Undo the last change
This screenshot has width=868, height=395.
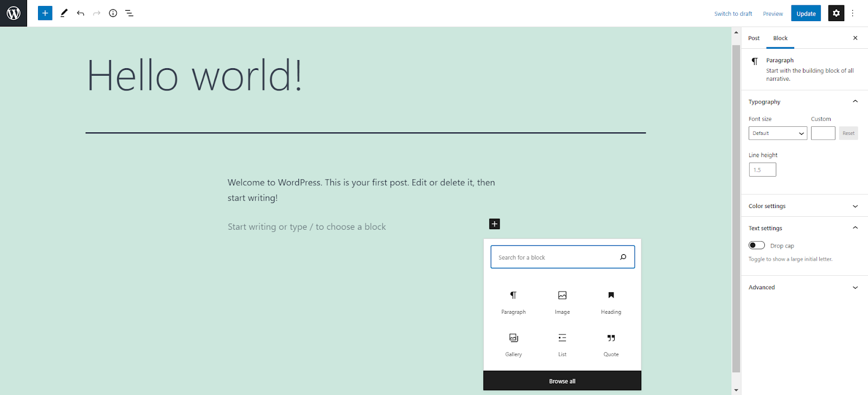click(80, 13)
